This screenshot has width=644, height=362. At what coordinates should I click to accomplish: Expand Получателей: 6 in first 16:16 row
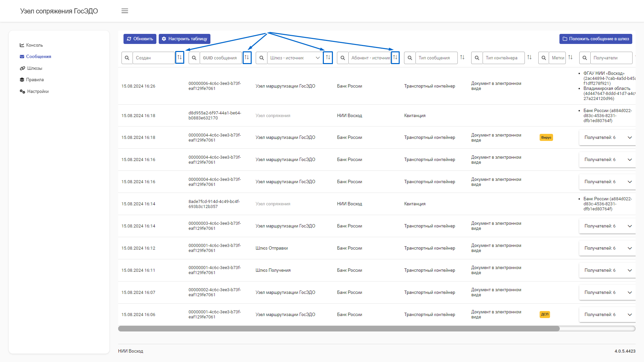pos(607,160)
